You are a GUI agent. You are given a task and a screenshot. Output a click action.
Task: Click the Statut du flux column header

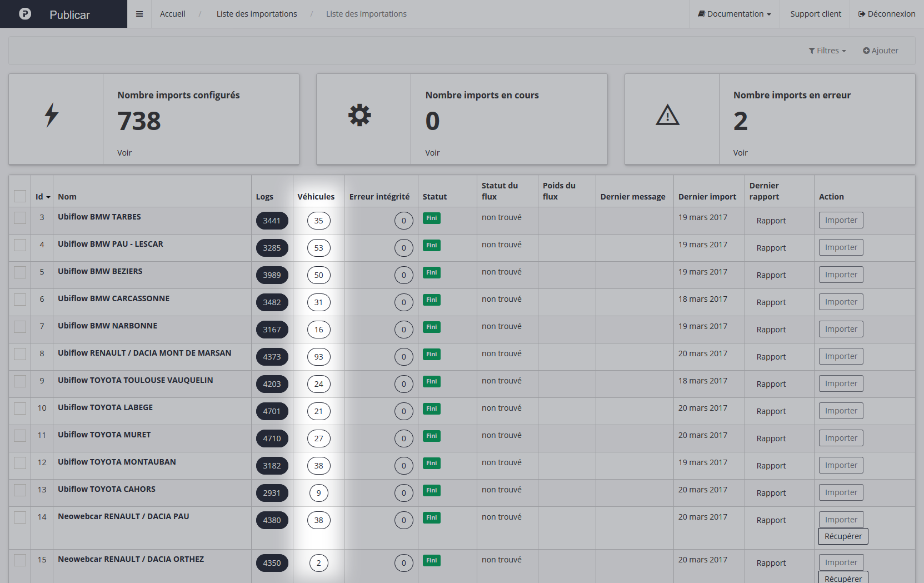pos(500,191)
